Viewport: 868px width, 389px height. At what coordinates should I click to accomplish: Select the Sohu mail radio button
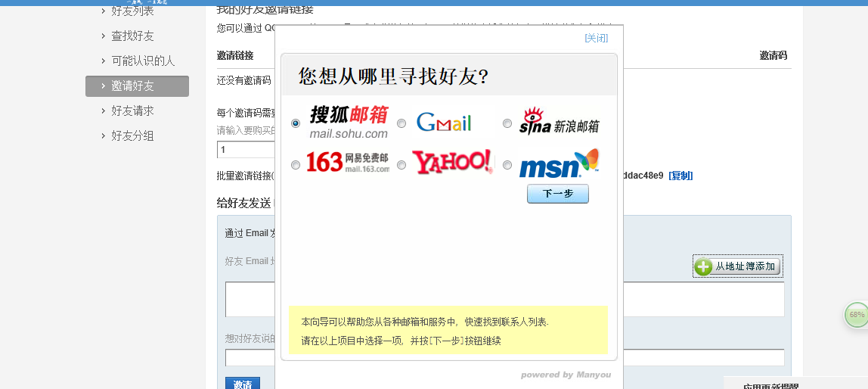296,123
